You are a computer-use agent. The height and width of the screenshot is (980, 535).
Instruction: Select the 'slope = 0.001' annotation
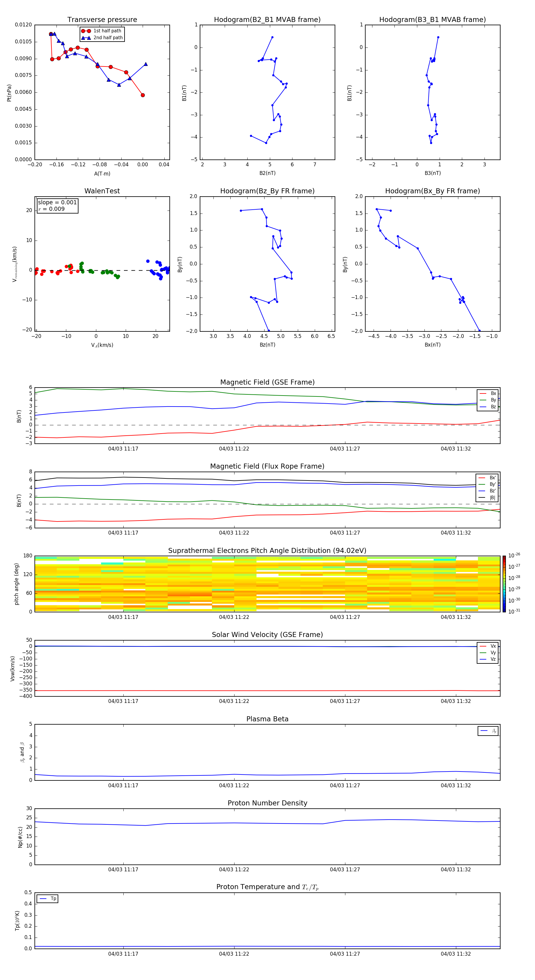click(x=57, y=203)
